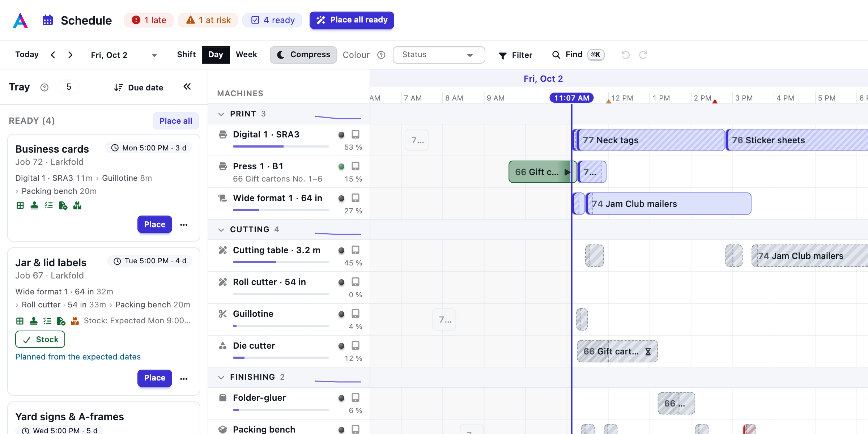Open the Fri, Oct 2 date dropdown
This screenshot has height=434, width=868.
124,55
